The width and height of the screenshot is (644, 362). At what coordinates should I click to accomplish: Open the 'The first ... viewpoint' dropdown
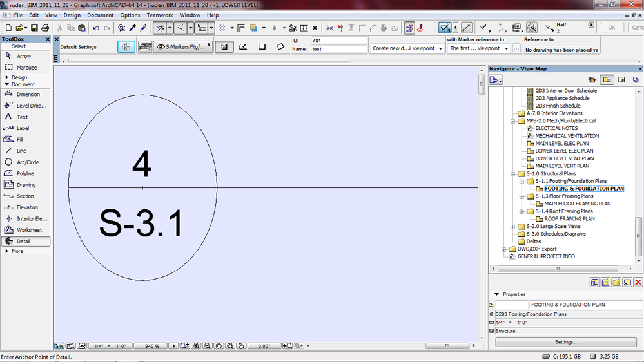(478, 48)
